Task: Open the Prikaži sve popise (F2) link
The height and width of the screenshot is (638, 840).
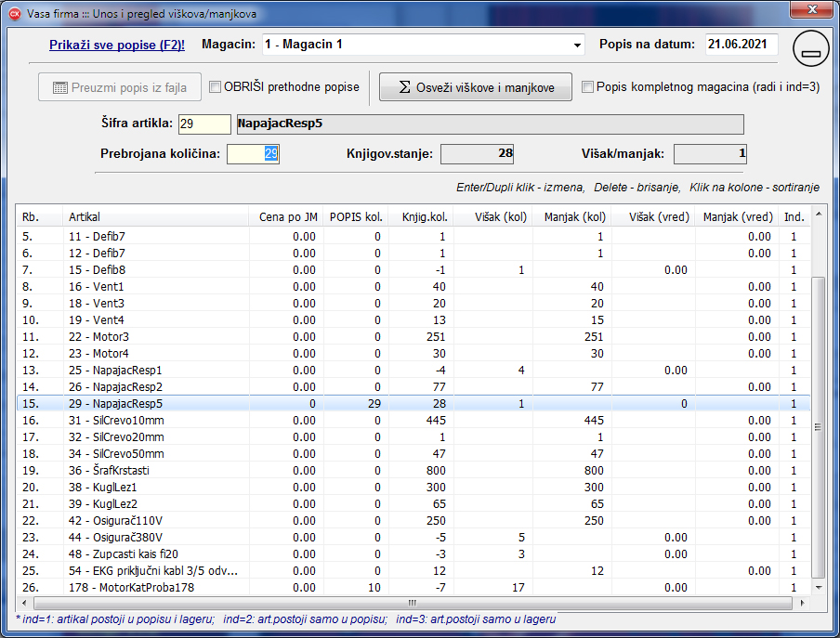Action: [x=117, y=45]
